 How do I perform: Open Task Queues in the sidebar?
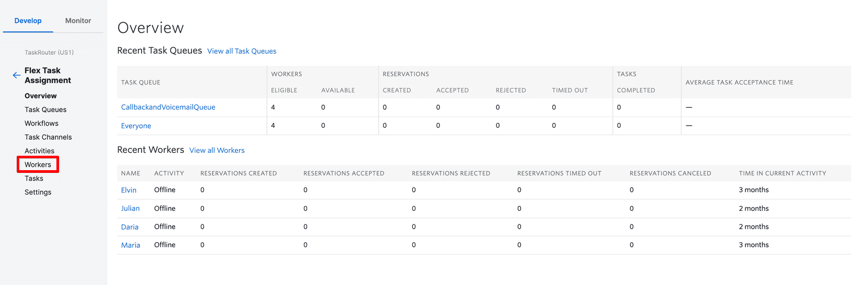coord(46,109)
